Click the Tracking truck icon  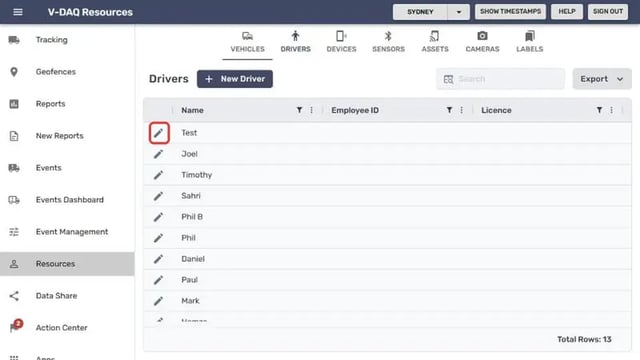coord(14,40)
